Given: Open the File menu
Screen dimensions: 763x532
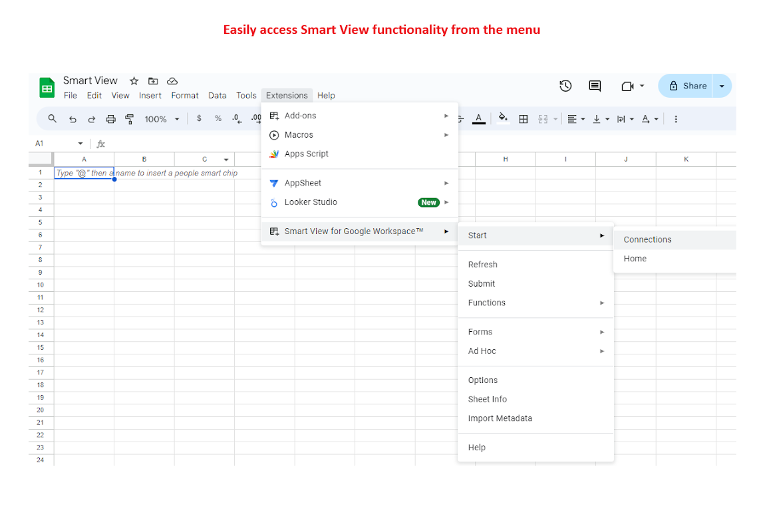Looking at the screenshot, I should coord(71,95).
